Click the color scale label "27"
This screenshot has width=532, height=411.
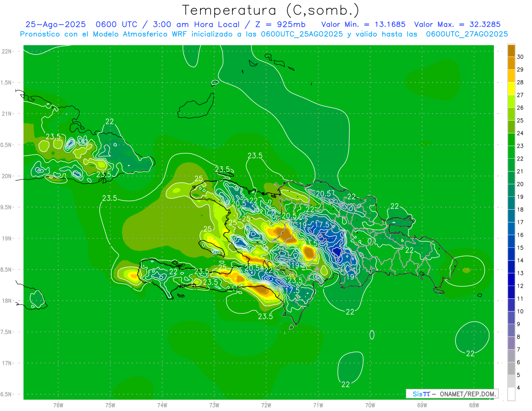coord(520,95)
